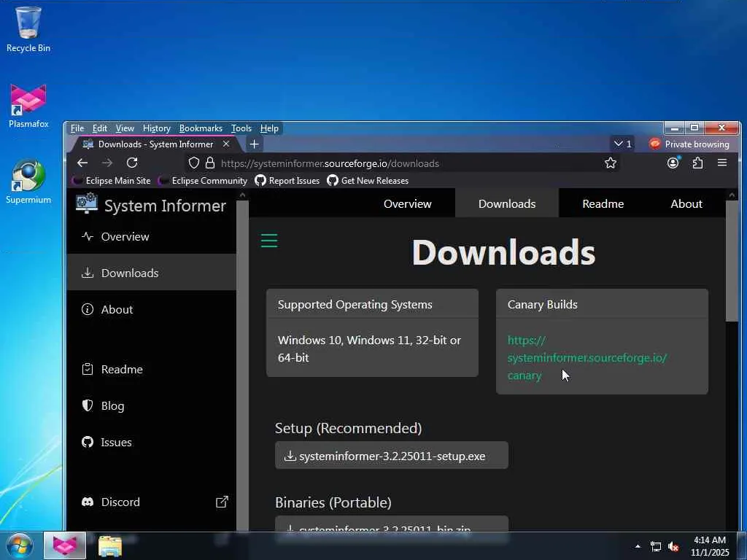Viewport: 747px width, 560px height.
Task: Toggle the green hamburger sidebar menu
Action: (269, 241)
